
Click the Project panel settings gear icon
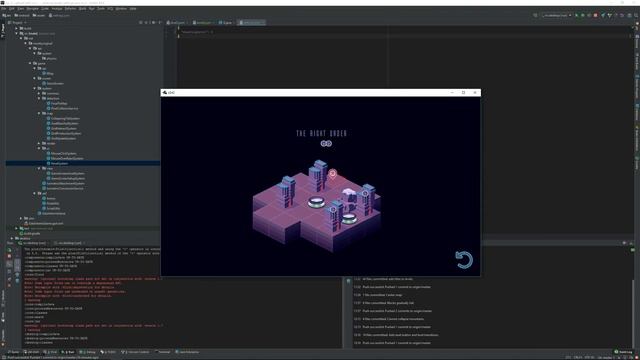coord(153,22)
